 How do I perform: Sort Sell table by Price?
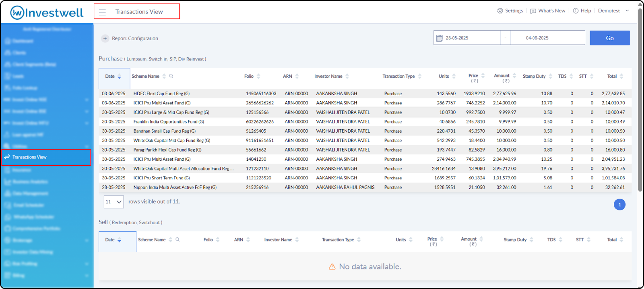[442, 239]
